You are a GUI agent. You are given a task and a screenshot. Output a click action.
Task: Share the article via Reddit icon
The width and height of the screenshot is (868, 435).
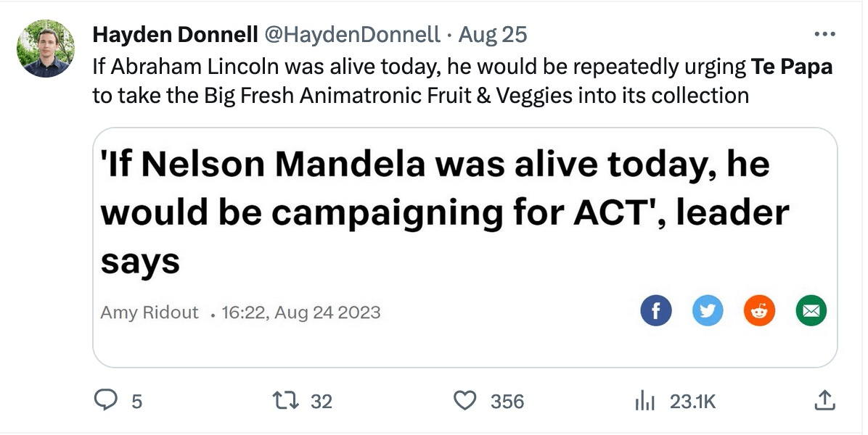(759, 311)
